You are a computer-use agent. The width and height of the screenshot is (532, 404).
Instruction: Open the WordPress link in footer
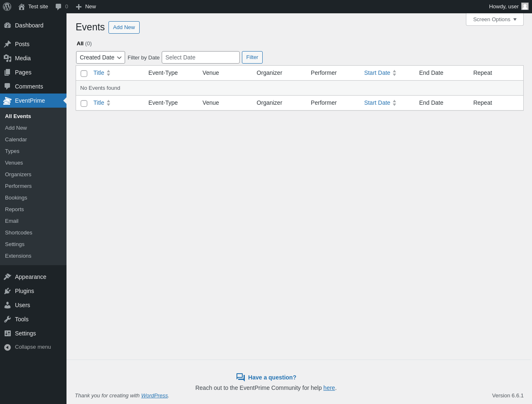pyautogui.click(x=154, y=396)
